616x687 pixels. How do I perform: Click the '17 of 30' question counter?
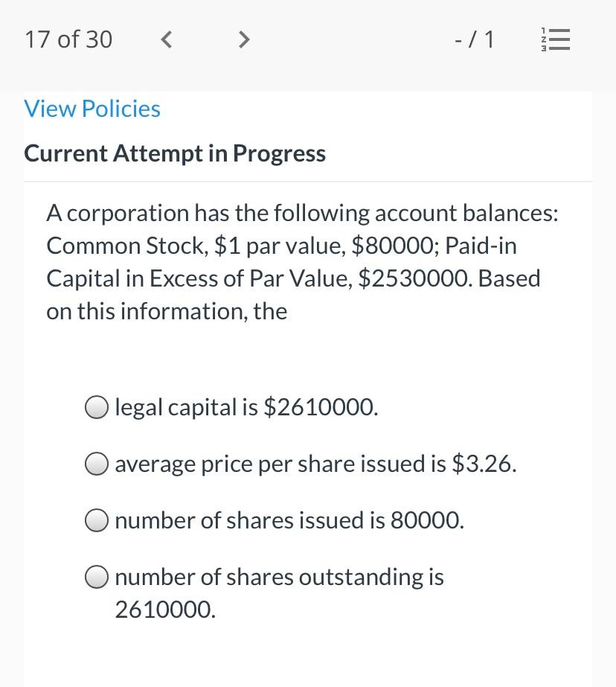tap(68, 39)
